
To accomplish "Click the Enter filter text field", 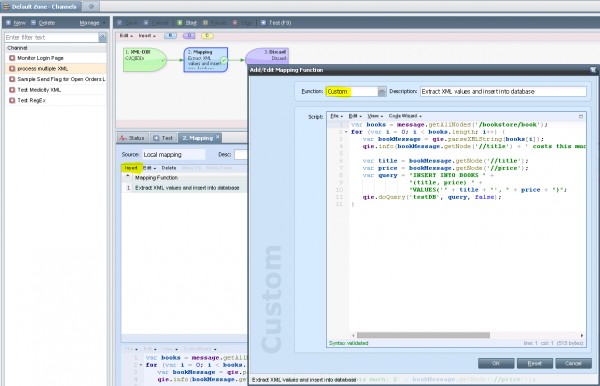I will [52, 37].
